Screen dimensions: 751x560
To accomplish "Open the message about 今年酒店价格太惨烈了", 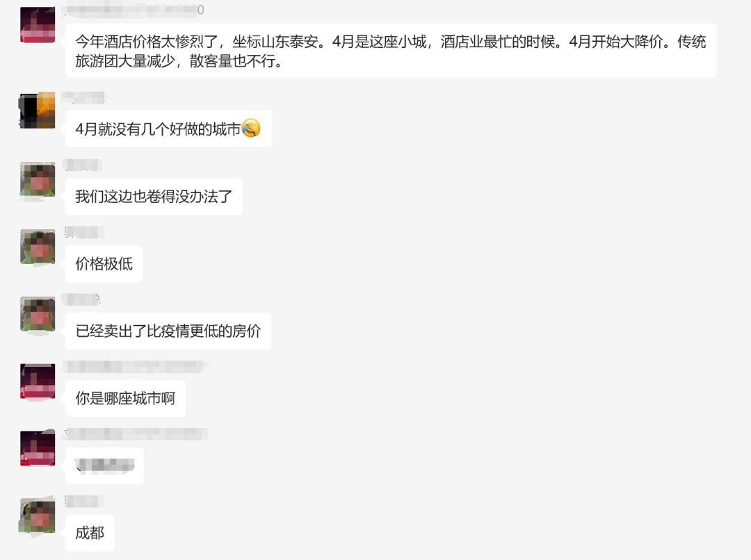I will 391,50.
